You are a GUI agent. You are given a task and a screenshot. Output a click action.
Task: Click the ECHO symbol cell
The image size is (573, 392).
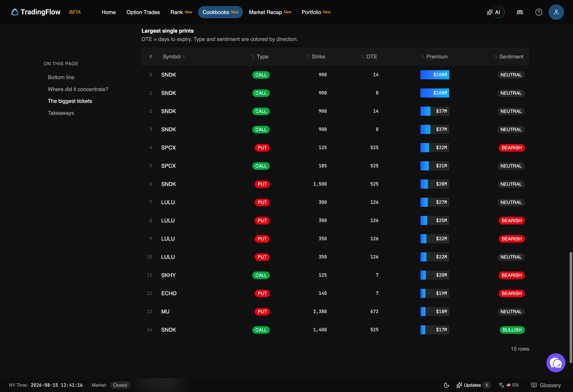(169, 293)
